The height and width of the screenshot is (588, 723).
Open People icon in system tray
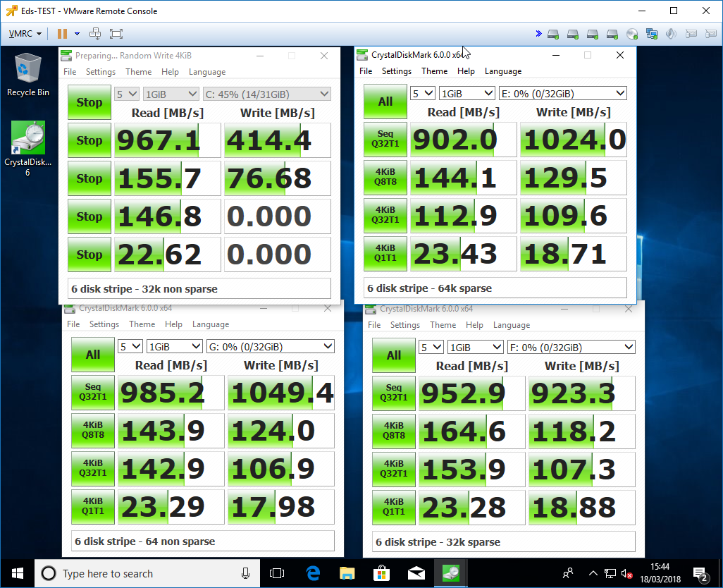(x=568, y=573)
